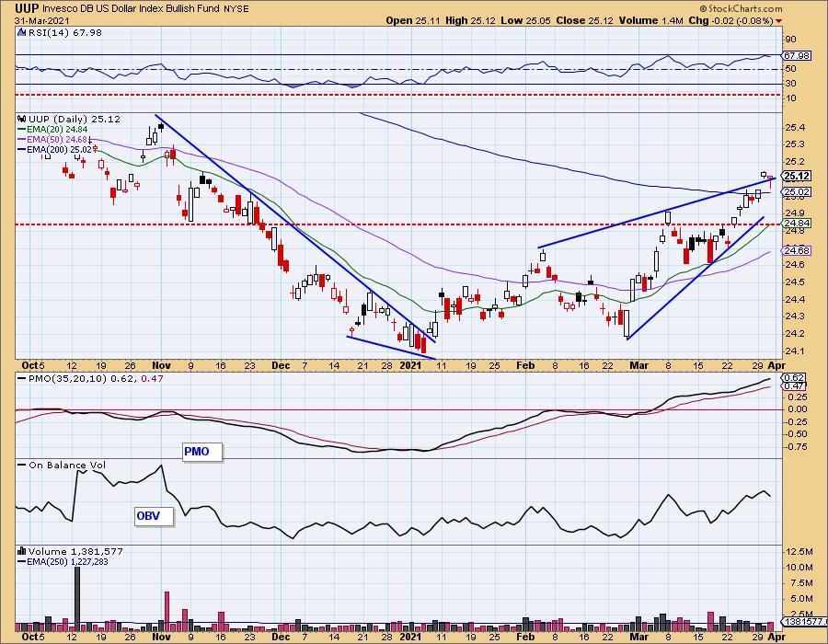The width and height of the screenshot is (828, 644).
Task: Click the 25.12 last price axis tag
Action: tap(797, 177)
